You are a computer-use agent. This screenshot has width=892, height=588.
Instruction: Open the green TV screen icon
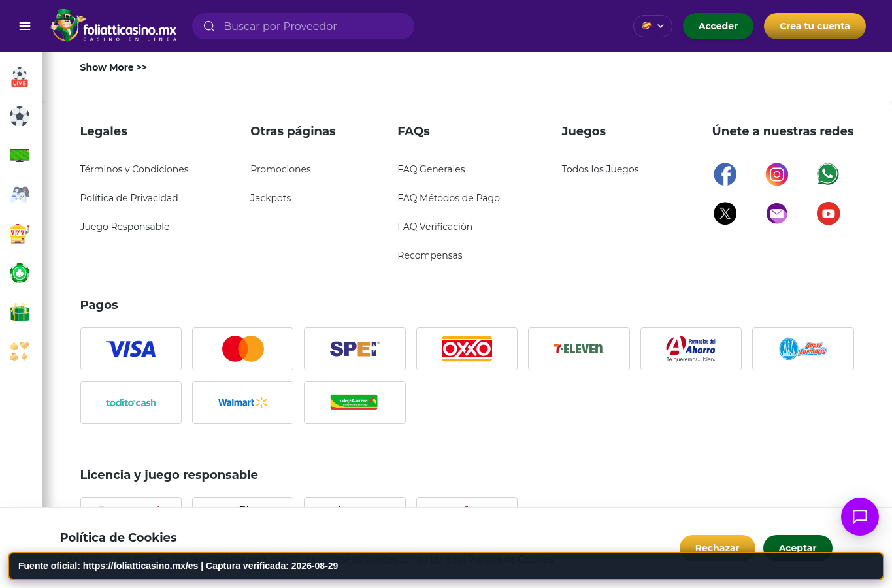click(x=20, y=155)
